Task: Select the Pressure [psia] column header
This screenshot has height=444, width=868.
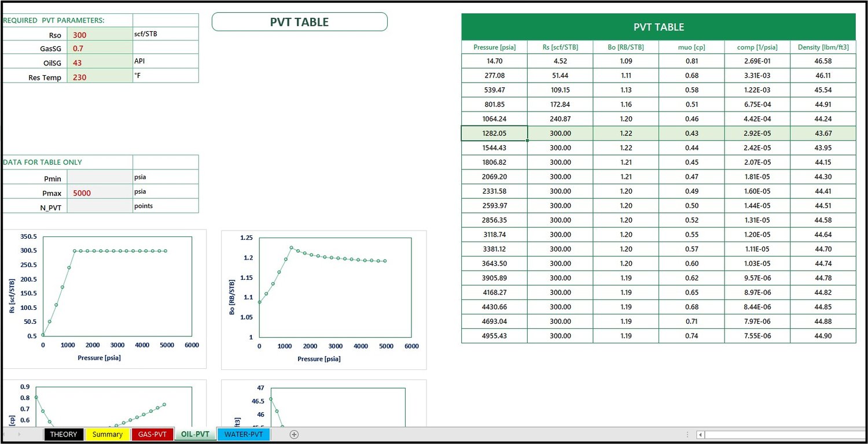Action: click(x=494, y=47)
